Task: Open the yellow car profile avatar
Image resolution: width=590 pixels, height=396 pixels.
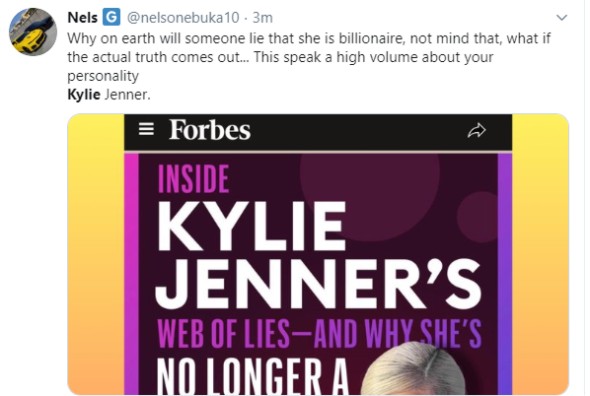Action: (33, 32)
